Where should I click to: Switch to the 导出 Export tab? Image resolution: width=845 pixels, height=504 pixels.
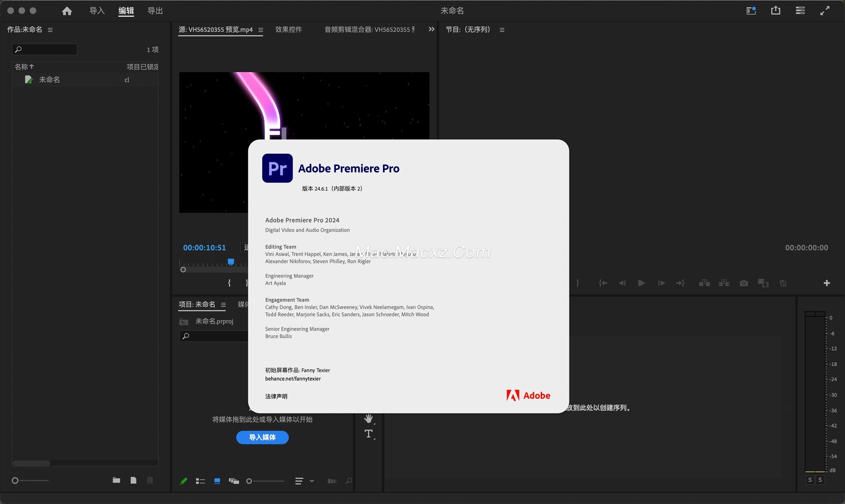[x=155, y=11]
